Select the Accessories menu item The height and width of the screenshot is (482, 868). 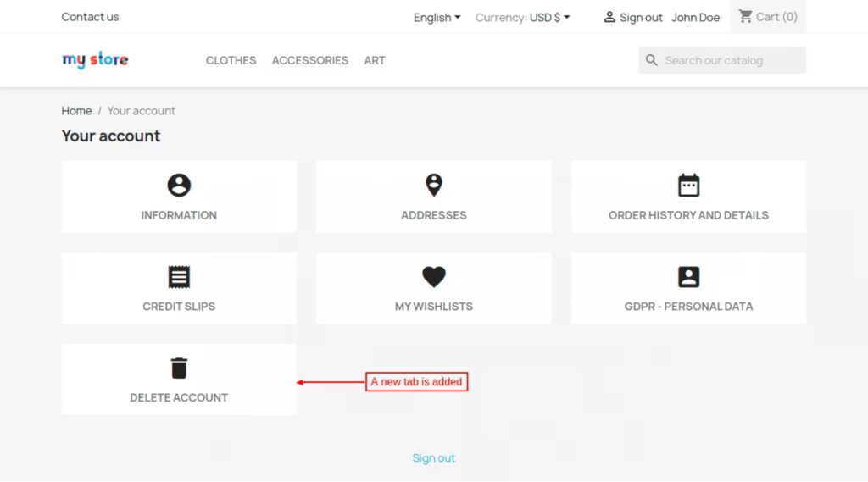tap(310, 60)
